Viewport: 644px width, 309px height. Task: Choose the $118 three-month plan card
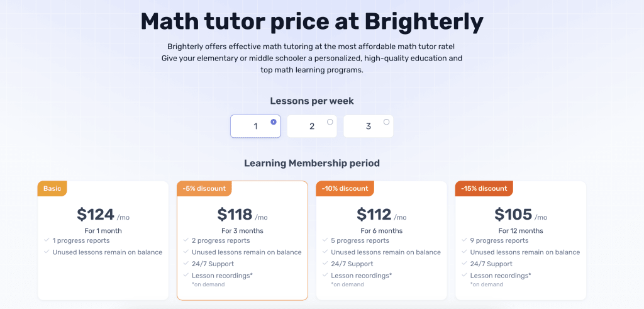(242, 240)
